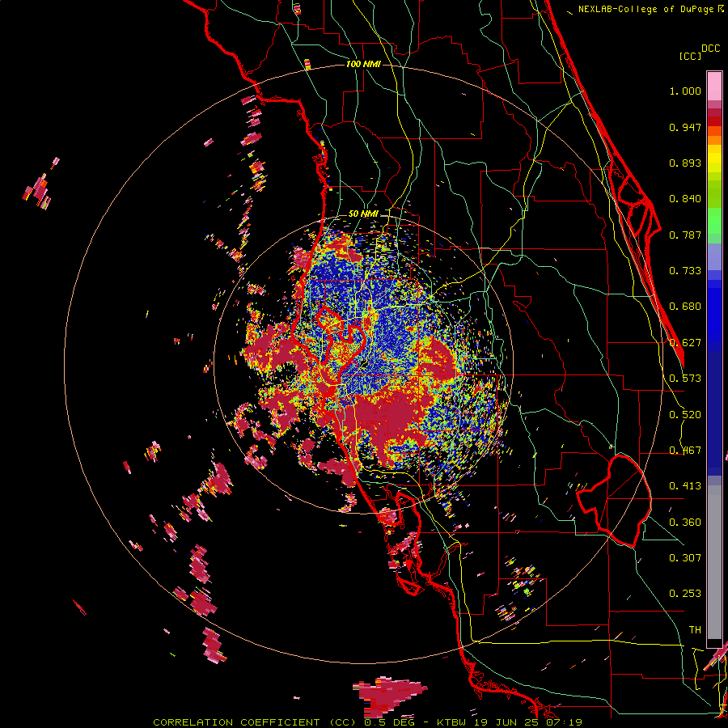Select the 0.413 scale value
The image size is (728, 728).
[x=685, y=486]
